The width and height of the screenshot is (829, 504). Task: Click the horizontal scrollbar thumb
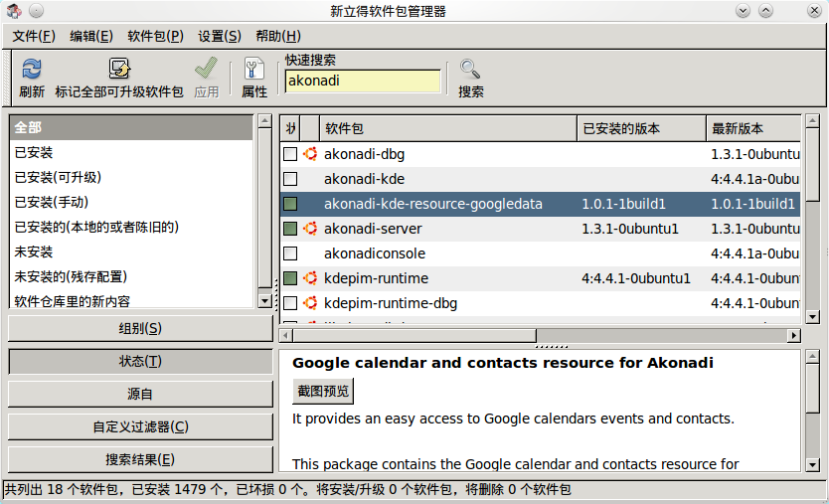click(x=414, y=335)
